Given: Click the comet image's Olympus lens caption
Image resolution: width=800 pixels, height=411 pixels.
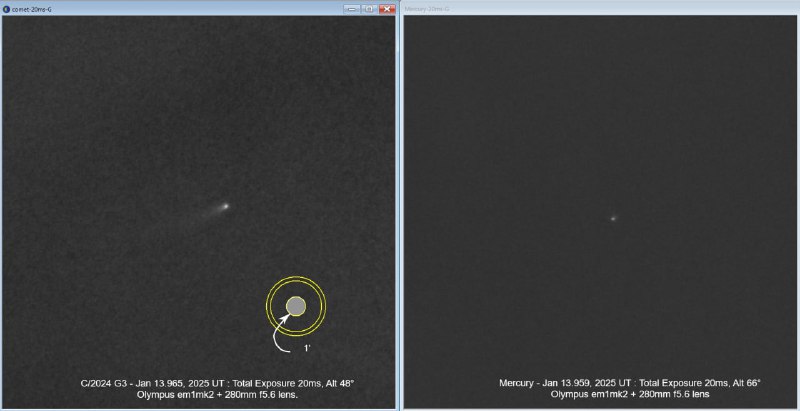Looking at the screenshot, I should [x=217, y=395].
